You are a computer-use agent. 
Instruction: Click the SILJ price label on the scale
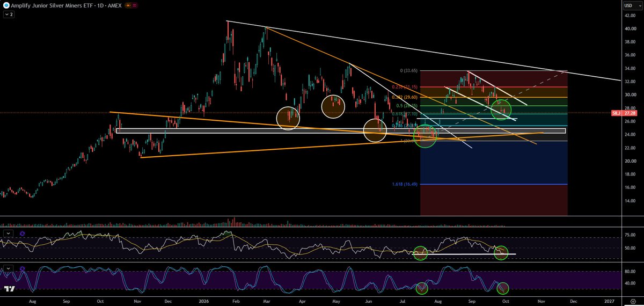coord(617,113)
